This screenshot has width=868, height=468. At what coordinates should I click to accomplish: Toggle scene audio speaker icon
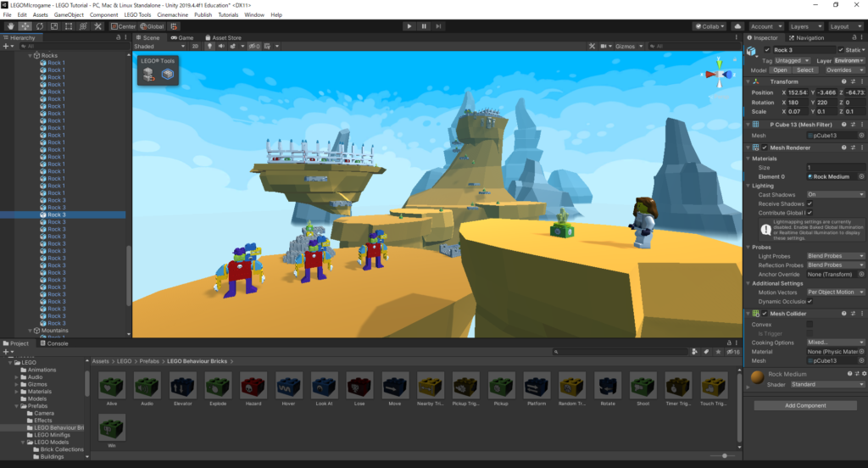pyautogui.click(x=221, y=47)
